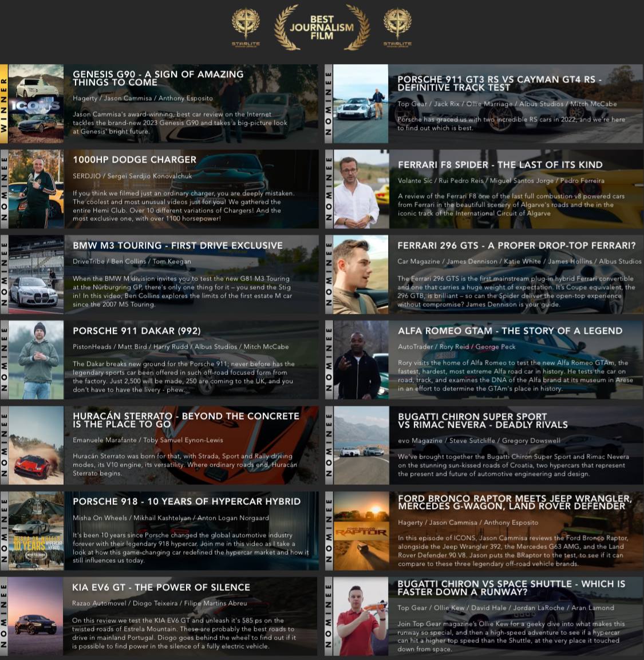This screenshot has width=644, height=660.
Task: Open the Ferrari 296 GTS thumbnail image
Action: (x=361, y=274)
